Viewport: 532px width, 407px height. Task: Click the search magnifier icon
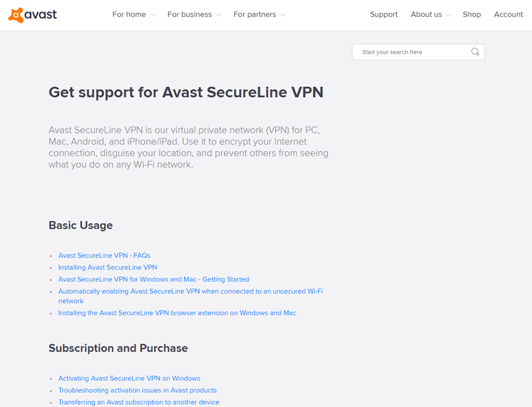pyautogui.click(x=475, y=52)
